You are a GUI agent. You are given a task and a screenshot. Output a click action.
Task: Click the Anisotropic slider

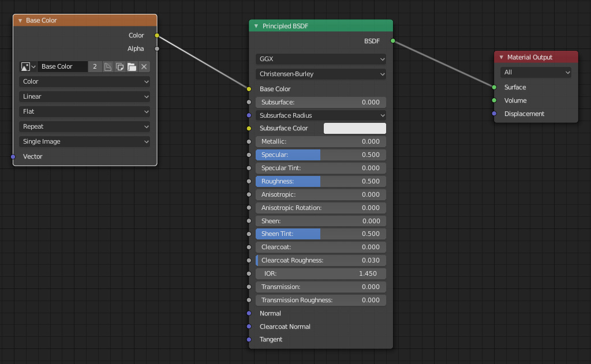coord(321,194)
